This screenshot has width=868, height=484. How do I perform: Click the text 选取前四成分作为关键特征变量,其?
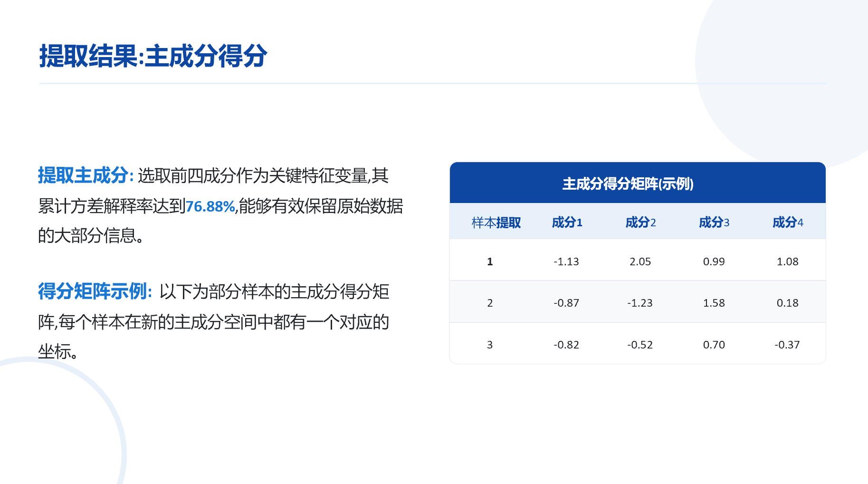click(263, 176)
